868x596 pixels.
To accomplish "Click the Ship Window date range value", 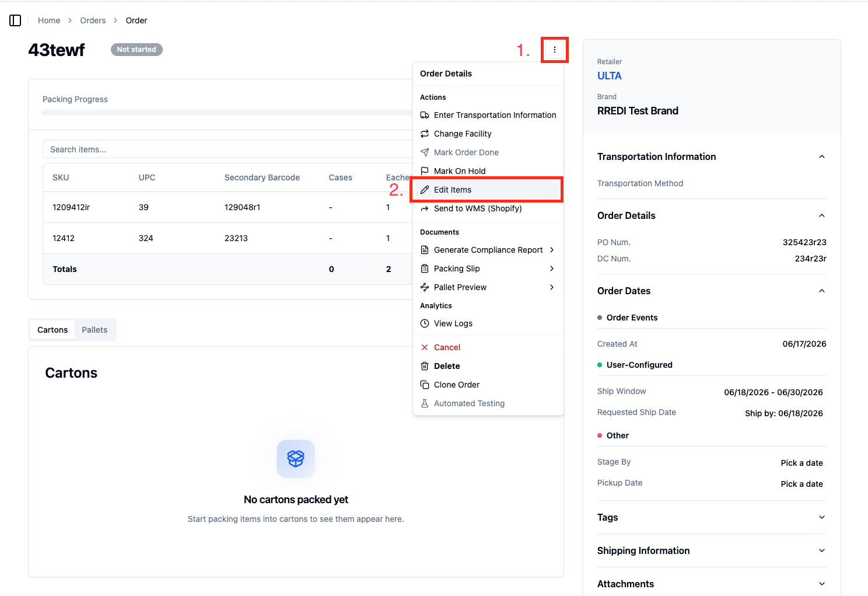I will tap(773, 392).
